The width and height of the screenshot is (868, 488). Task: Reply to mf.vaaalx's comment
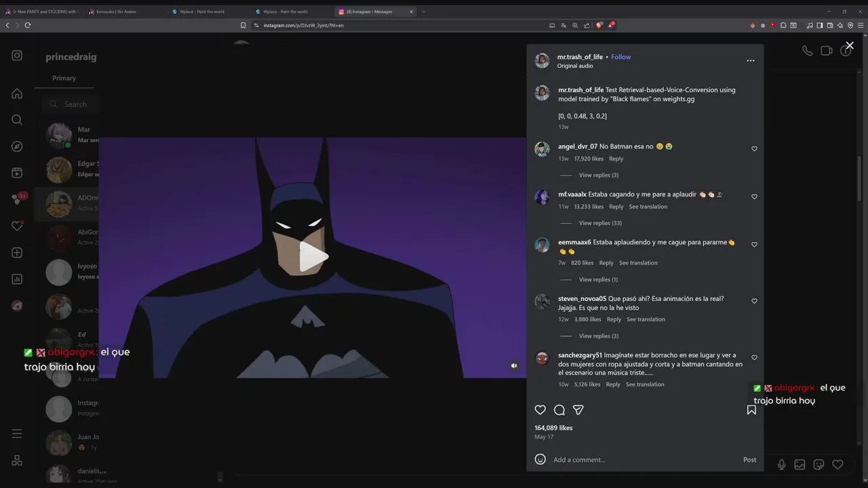pyautogui.click(x=616, y=207)
